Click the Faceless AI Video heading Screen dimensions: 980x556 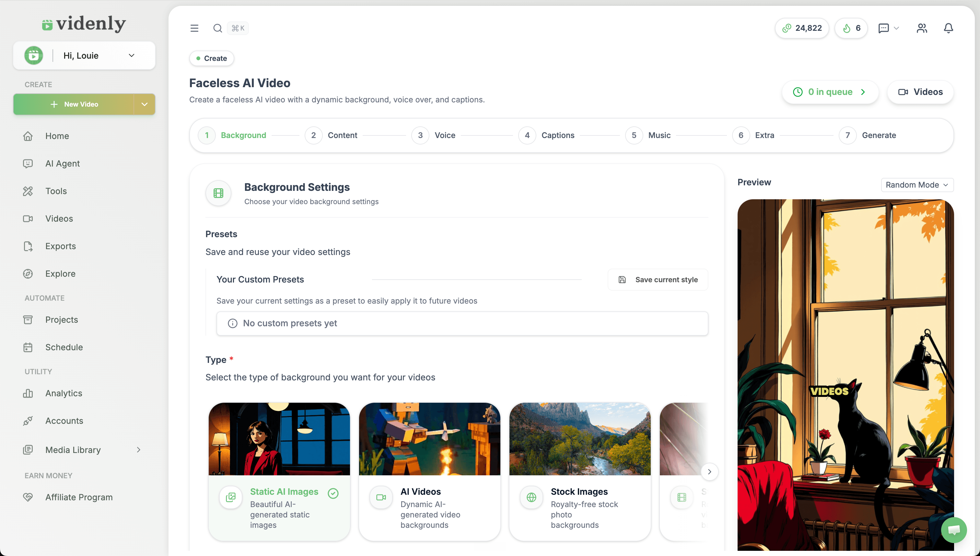coord(240,83)
